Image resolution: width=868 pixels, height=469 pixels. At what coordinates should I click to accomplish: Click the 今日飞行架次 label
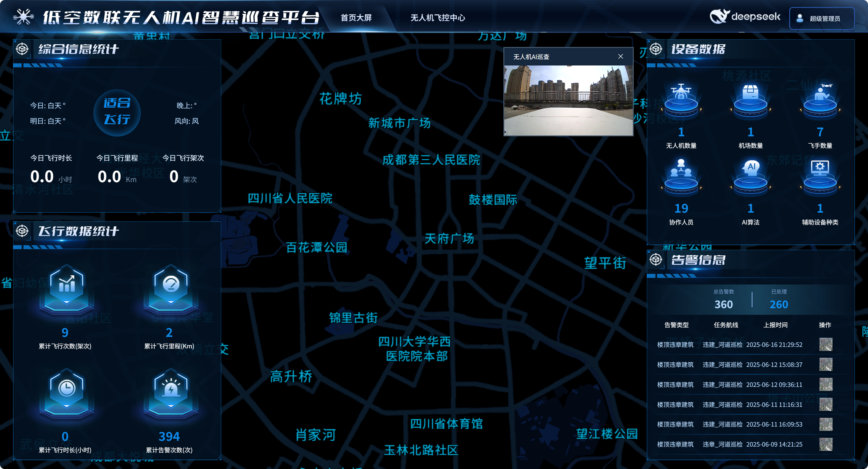tap(183, 158)
